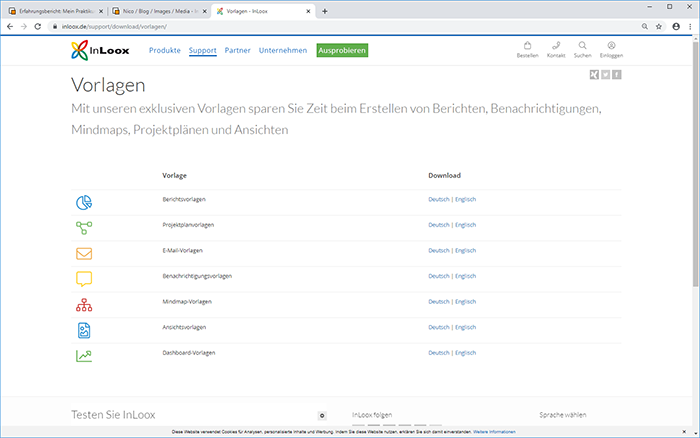This screenshot has height=438, width=700.
Task: Open Chrome three-dot menu
Action: tap(690, 26)
